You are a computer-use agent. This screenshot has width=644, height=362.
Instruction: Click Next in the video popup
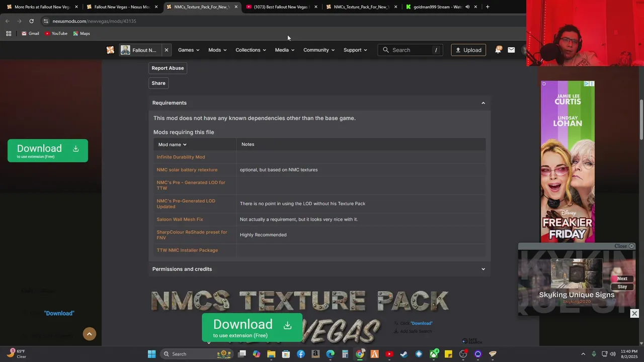(x=622, y=279)
